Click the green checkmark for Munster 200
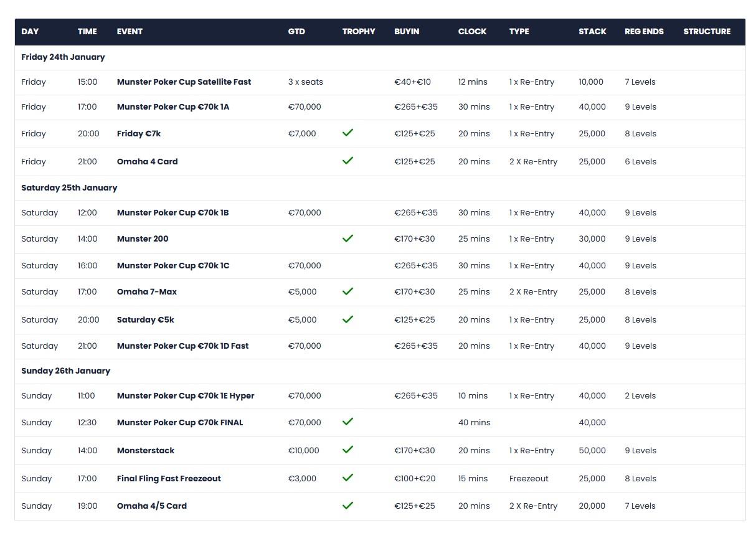The height and width of the screenshot is (533, 756). (x=347, y=238)
